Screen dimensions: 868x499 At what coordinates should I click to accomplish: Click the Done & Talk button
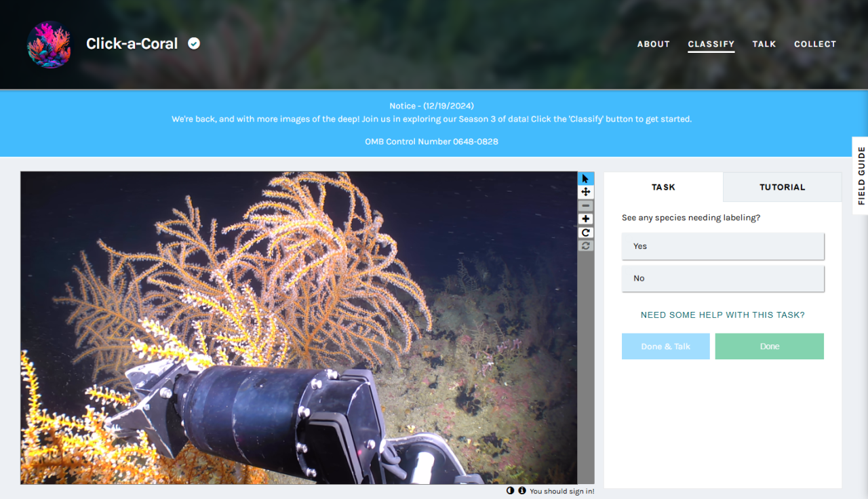(666, 346)
